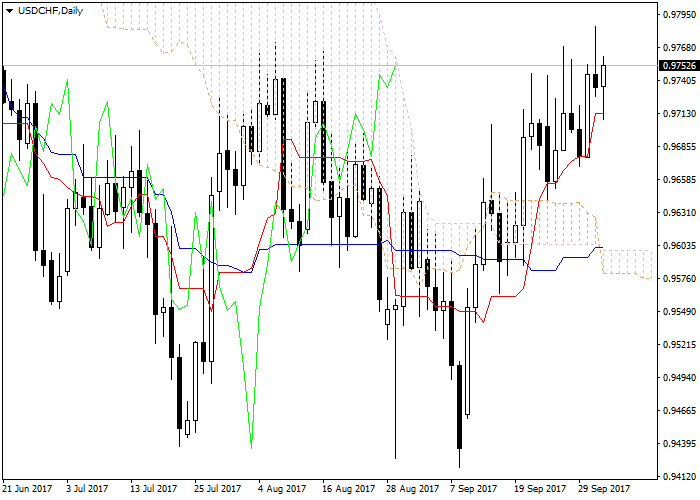Click the 29 Sep 2017 date label
The width and height of the screenshot is (700, 500).
(604, 489)
